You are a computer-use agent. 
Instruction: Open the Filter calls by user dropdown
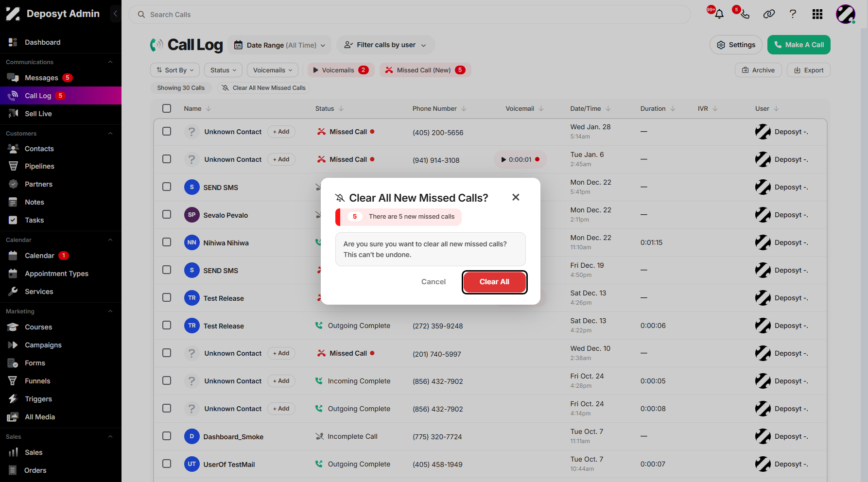[x=385, y=45]
